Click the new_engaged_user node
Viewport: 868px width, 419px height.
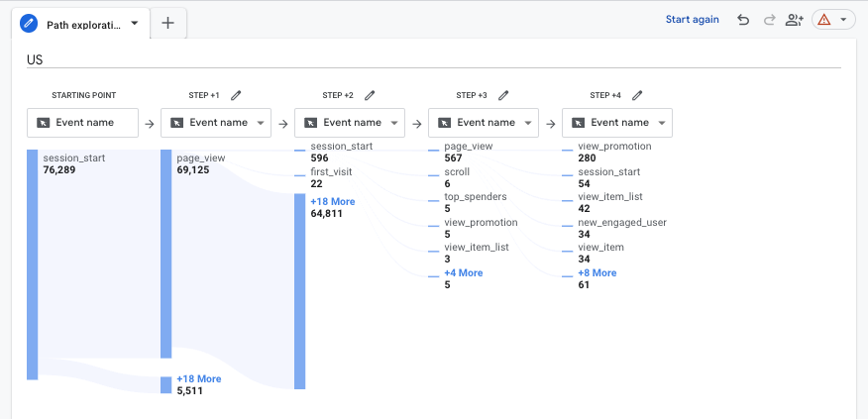[622, 228]
